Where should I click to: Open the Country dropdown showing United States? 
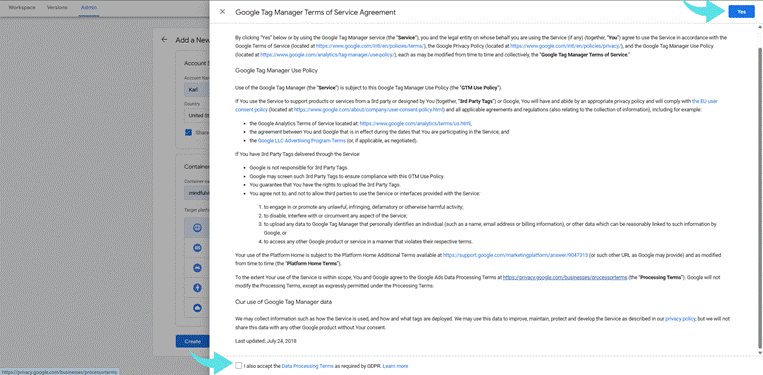pyautogui.click(x=197, y=116)
